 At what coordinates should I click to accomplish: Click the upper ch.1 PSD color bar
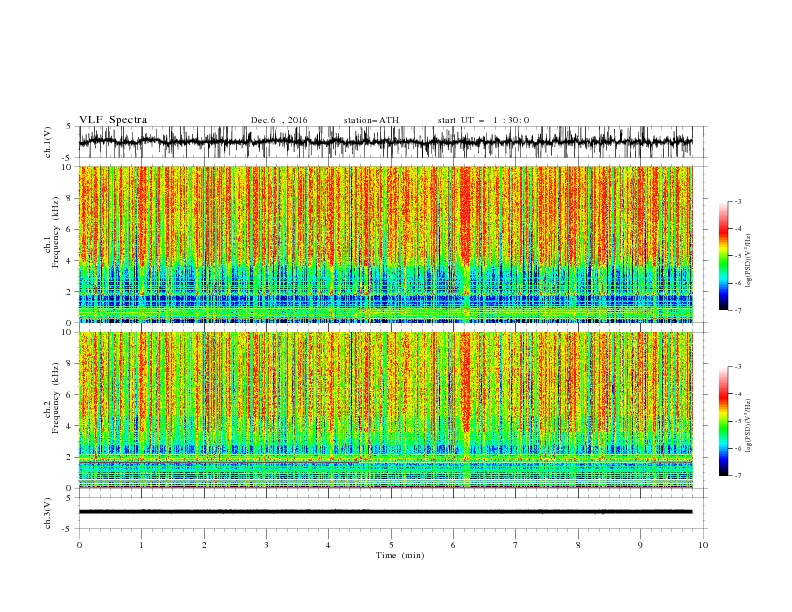(x=723, y=255)
